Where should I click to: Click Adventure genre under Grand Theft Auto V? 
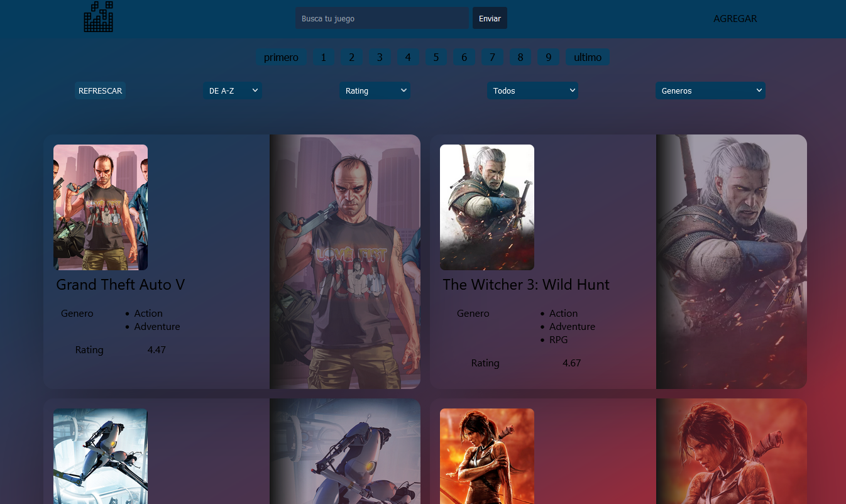coord(157,327)
